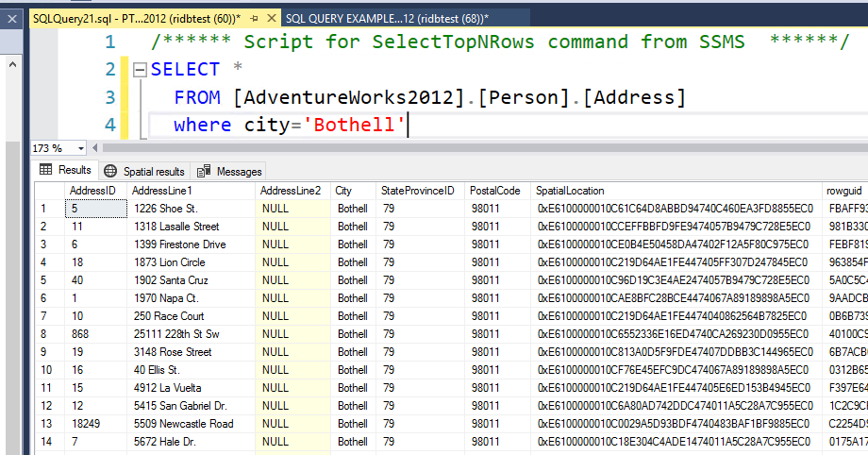
Task: Close the left side panel
Action: point(11,20)
